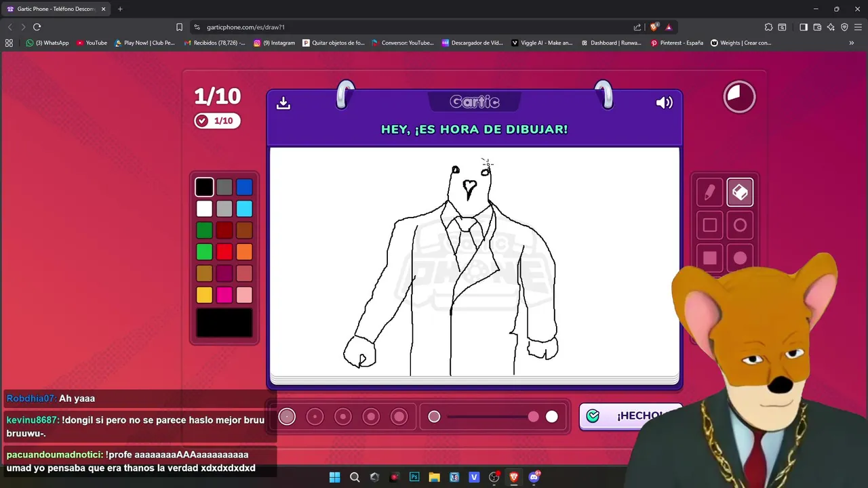Download the drawing with the download icon
Screen dimensions: 868x488
click(283, 102)
